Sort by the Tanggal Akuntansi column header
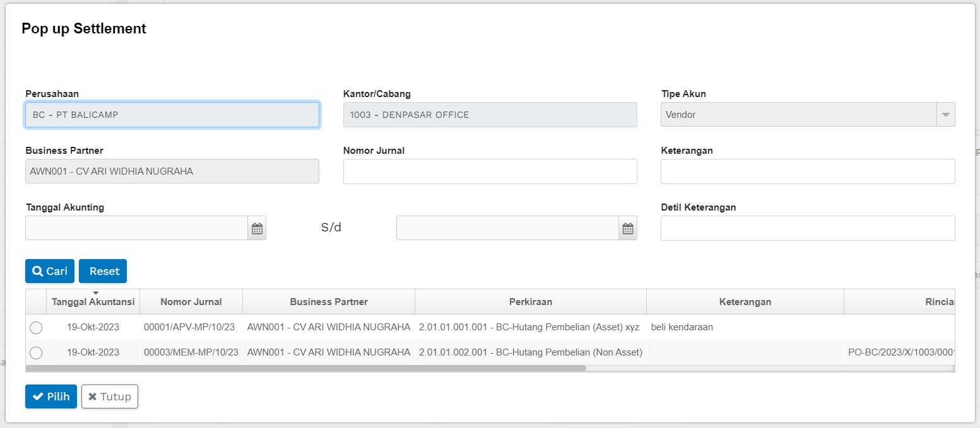 pos(93,302)
